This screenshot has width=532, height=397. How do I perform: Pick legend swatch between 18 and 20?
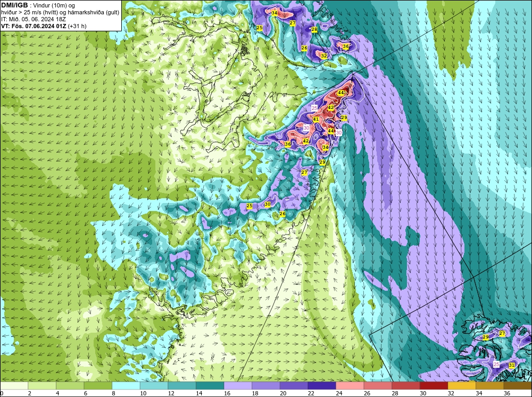[x=265, y=386]
